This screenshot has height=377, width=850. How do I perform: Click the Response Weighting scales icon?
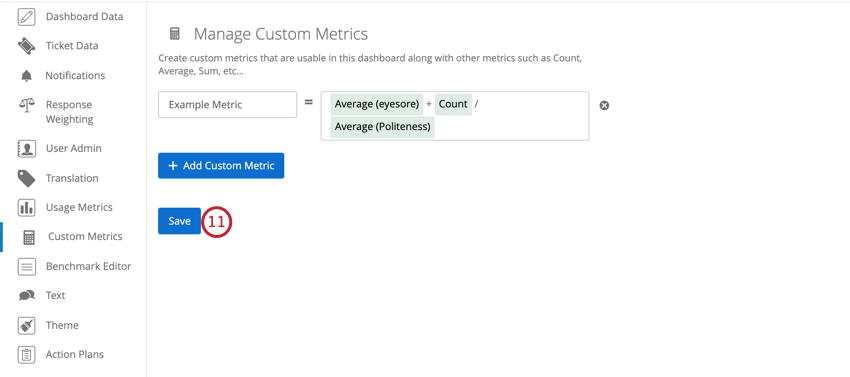pos(27,105)
